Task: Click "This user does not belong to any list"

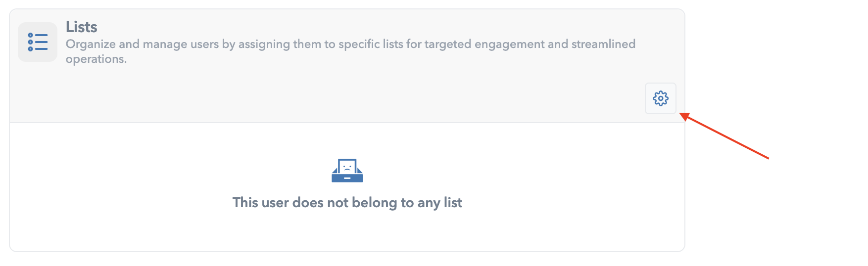Action: coord(347,203)
